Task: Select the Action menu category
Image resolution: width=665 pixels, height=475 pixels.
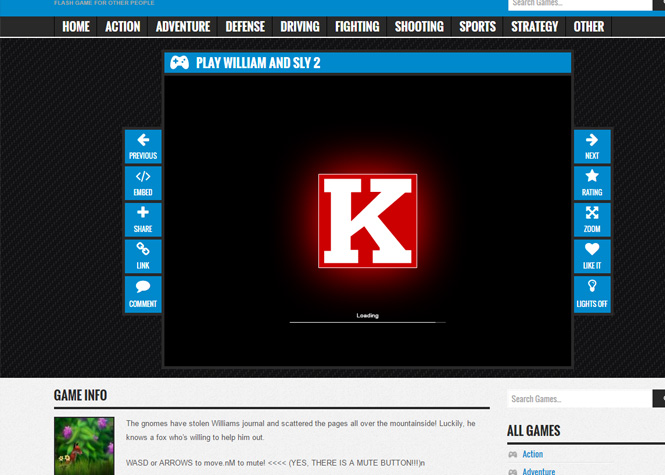Action: pyautogui.click(x=123, y=27)
